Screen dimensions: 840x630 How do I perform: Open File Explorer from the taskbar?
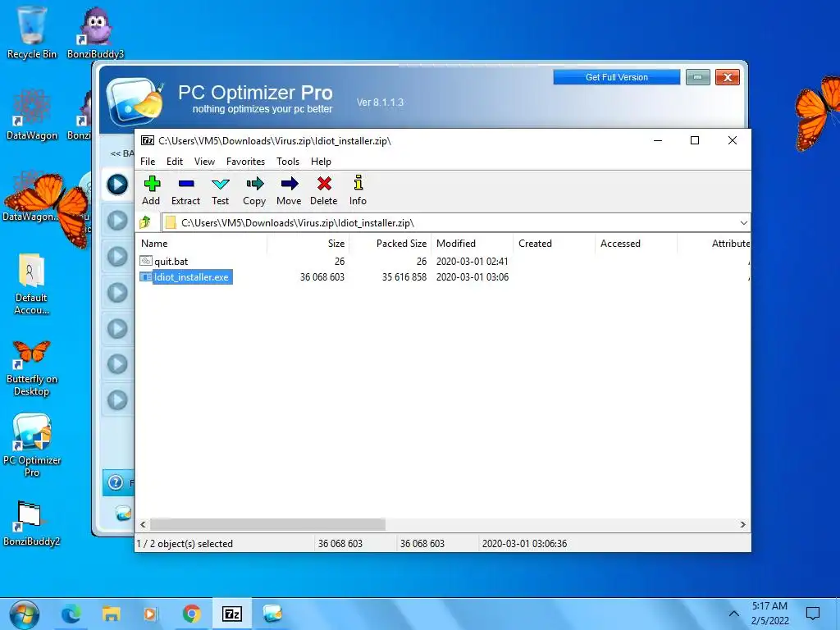click(112, 614)
